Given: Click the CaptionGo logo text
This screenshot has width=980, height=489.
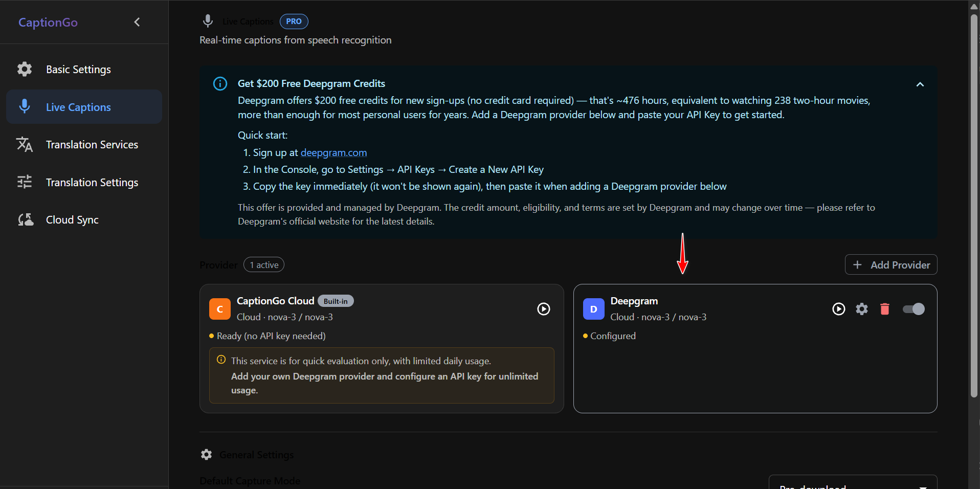Looking at the screenshot, I should pyautogui.click(x=48, y=23).
